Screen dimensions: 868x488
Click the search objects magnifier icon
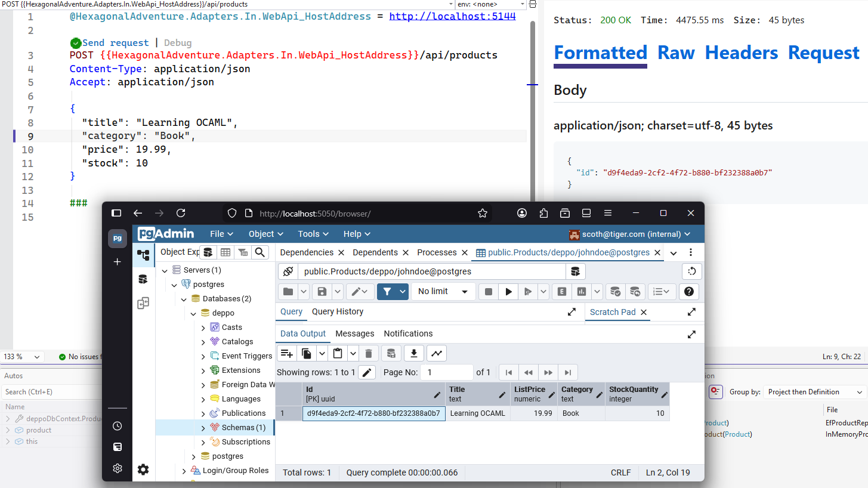(x=260, y=252)
